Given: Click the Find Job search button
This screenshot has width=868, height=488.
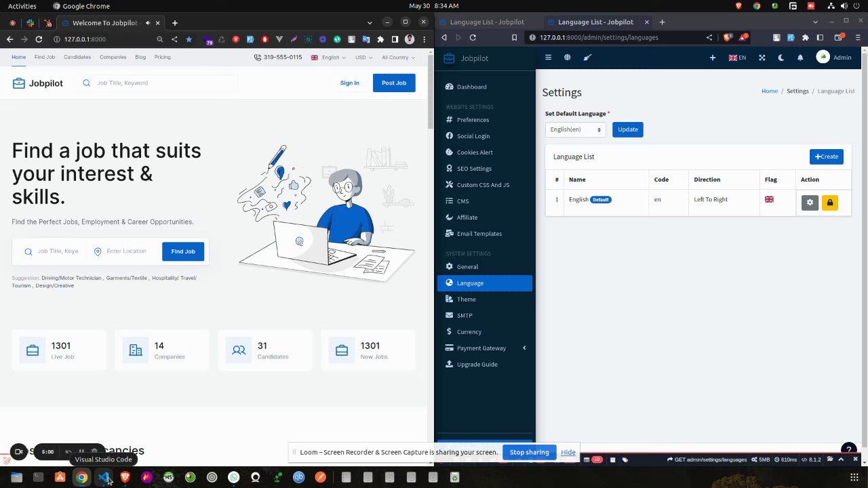Looking at the screenshot, I should coord(183,251).
